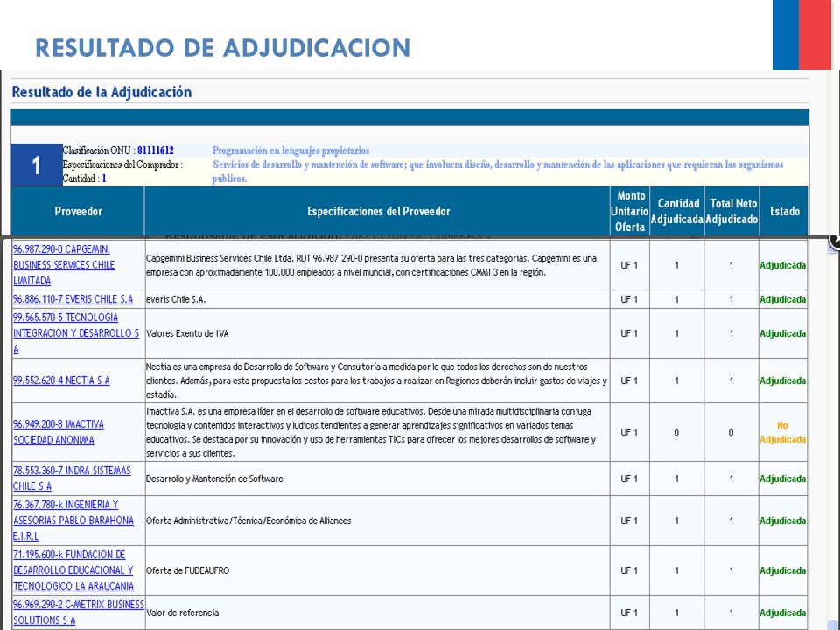Click the Total Neto Adjudicado column header
Screen dimensions: 840x630
click(x=731, y=211)
